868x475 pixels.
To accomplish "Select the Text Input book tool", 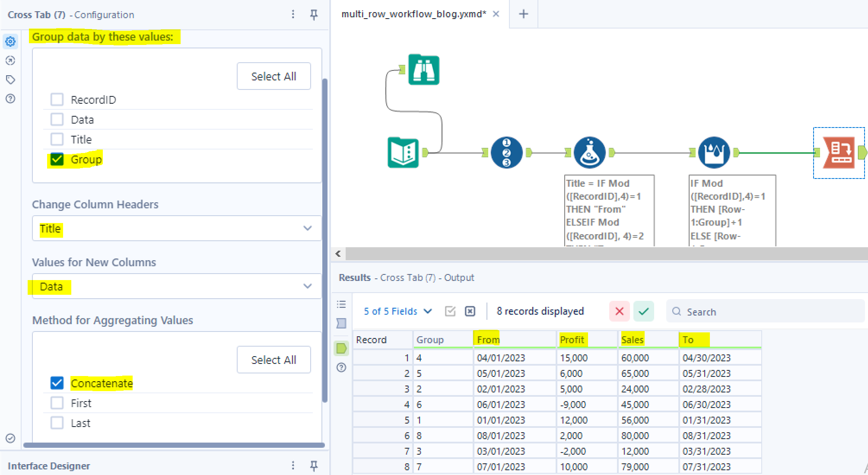I will pos(403,153).
